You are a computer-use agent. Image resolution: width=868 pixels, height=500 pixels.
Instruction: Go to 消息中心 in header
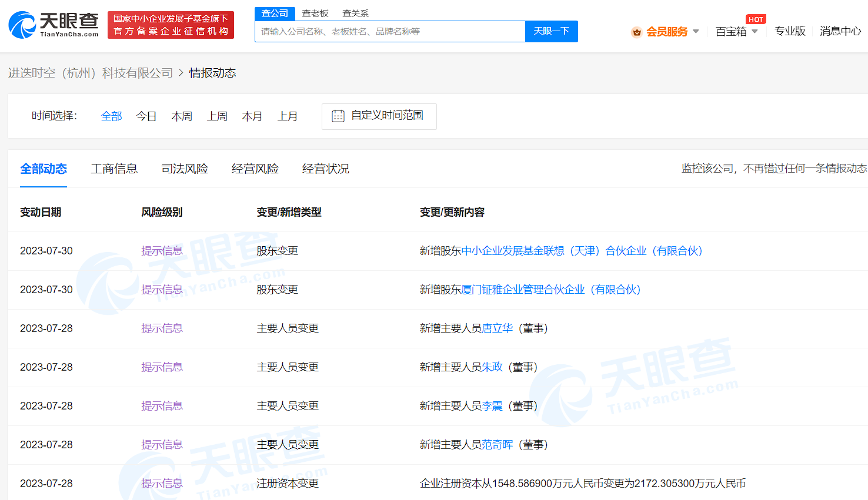(x=840, y=31)
